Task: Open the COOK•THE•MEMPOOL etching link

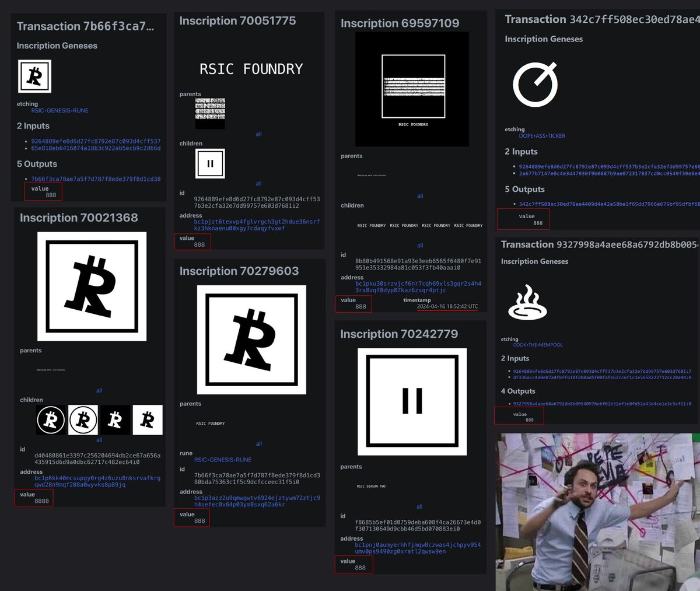Action: (538, 345)
